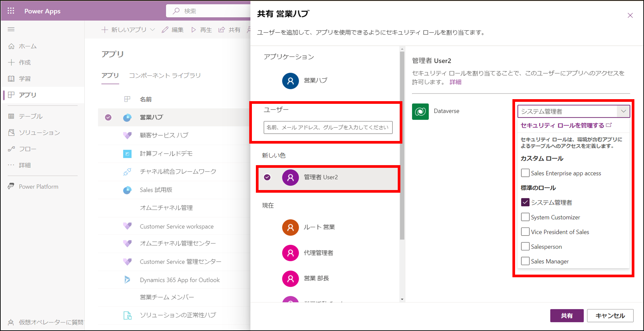The width and height of the screenshot is (644, 331).
Task: Click チャネル統合フレームワーク app icon
Action: pos(127,171)
